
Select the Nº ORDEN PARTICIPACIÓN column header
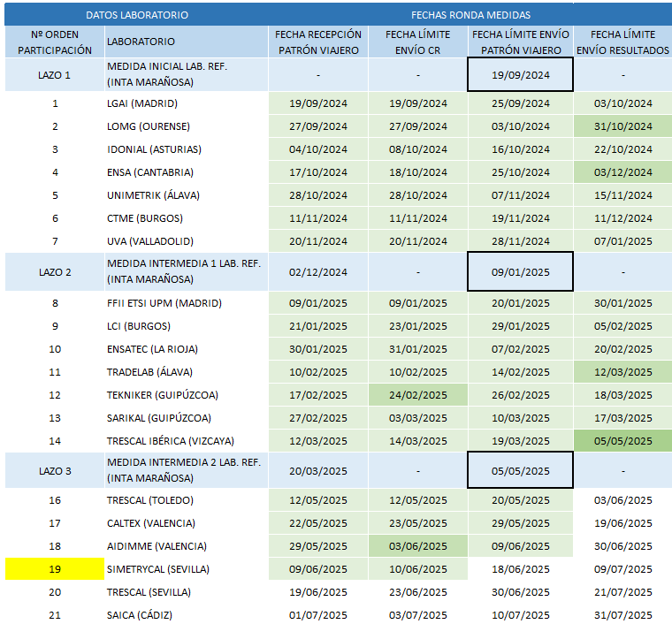pyautogui.click(x=55, y=42)
